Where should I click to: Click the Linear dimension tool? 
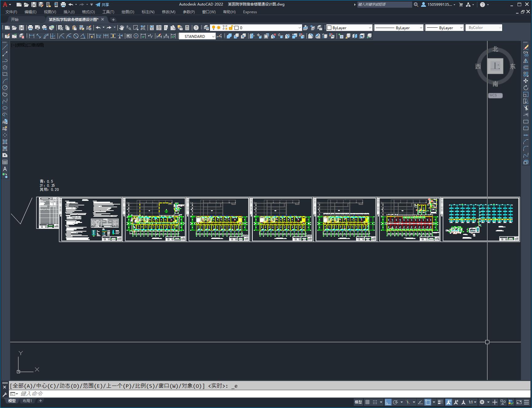pos(31,36)
